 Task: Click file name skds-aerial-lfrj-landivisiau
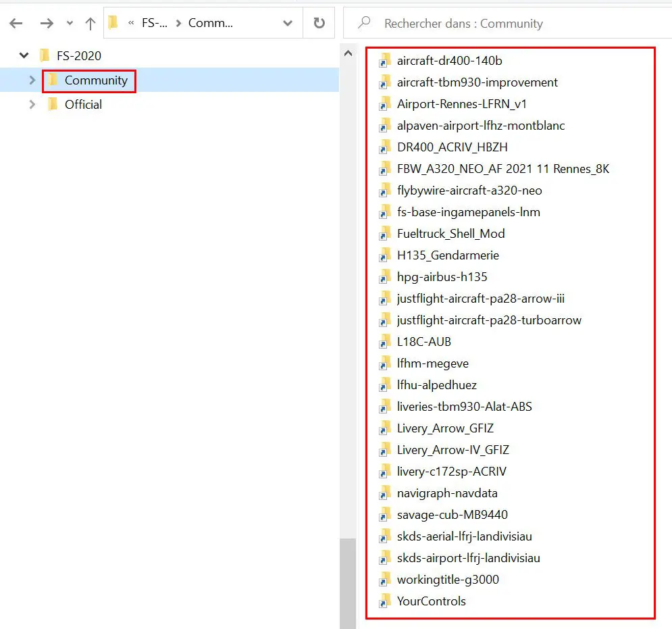[x=464, y=536]
